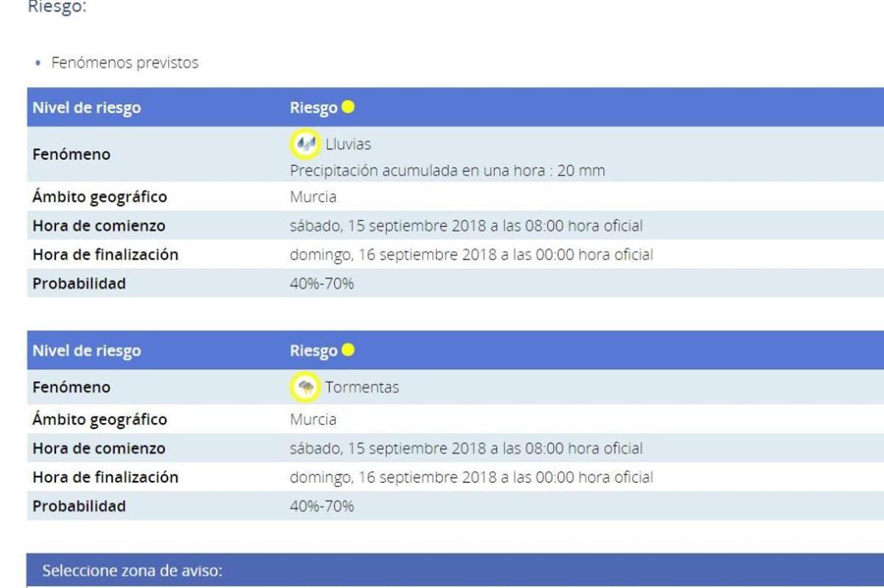
Task: Click the 40%-70% probability in Tormentas table
Action: tap(322, 506)
